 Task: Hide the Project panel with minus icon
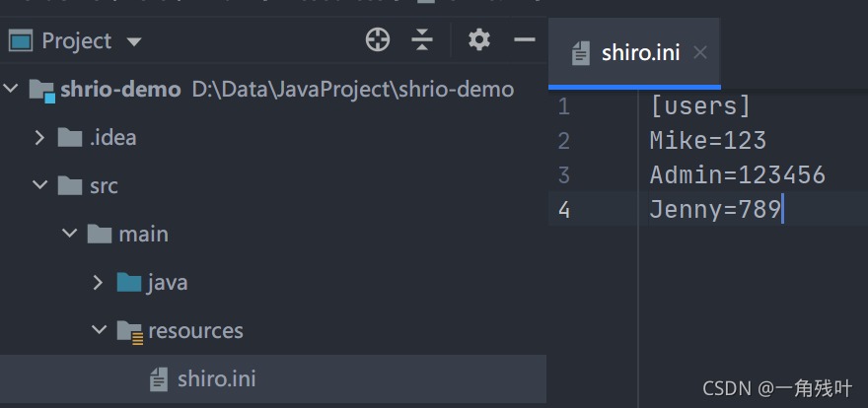524,39
